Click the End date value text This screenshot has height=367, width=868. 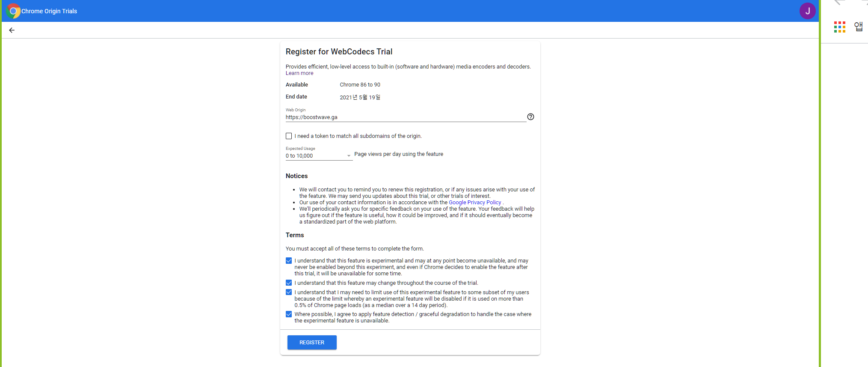360,97
